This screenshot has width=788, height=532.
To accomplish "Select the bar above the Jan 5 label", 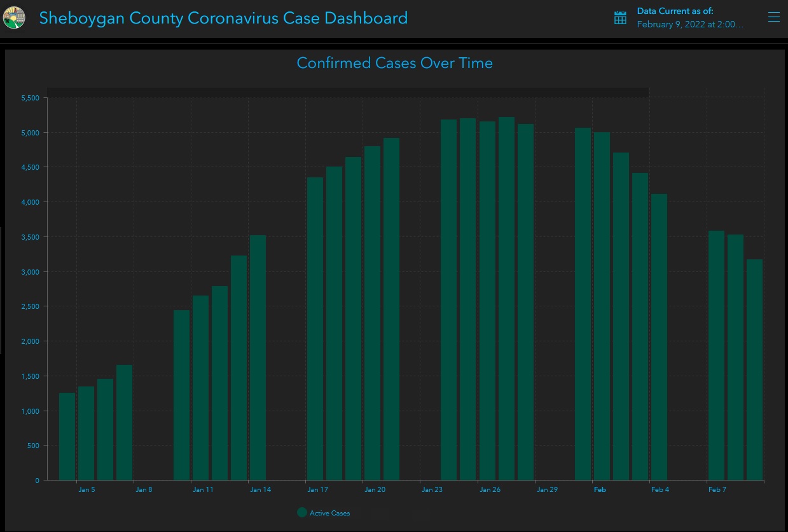I will [x=86, y=433].
